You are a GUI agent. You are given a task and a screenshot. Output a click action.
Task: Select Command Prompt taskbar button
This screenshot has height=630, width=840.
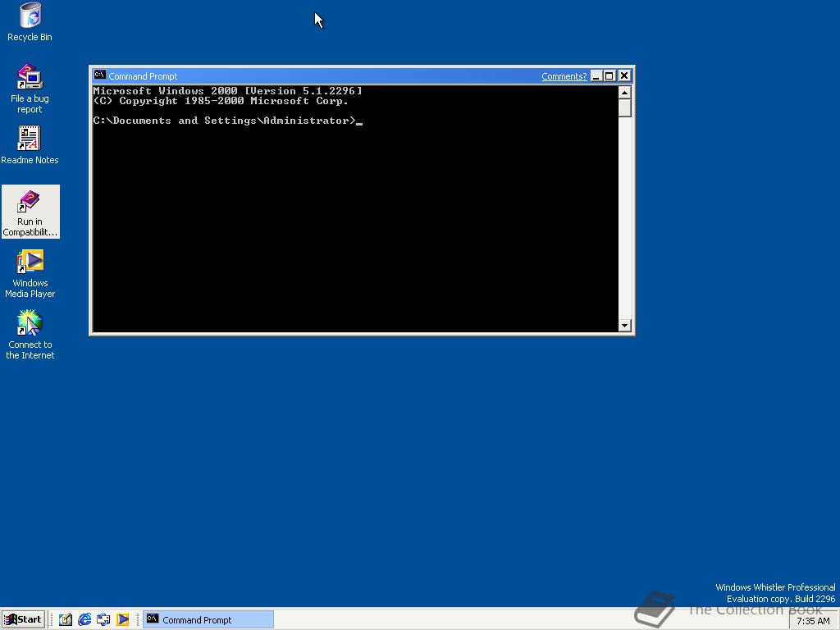[208, 620]
